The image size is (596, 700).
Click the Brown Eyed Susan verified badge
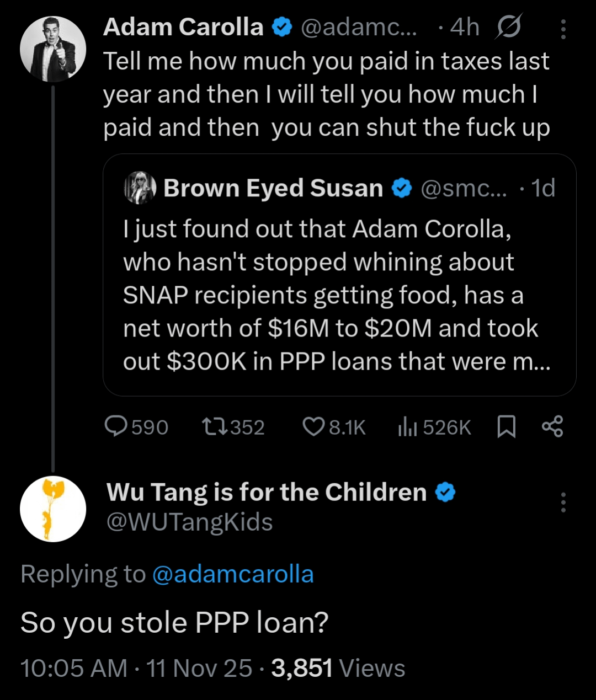(x=402, y=189)
